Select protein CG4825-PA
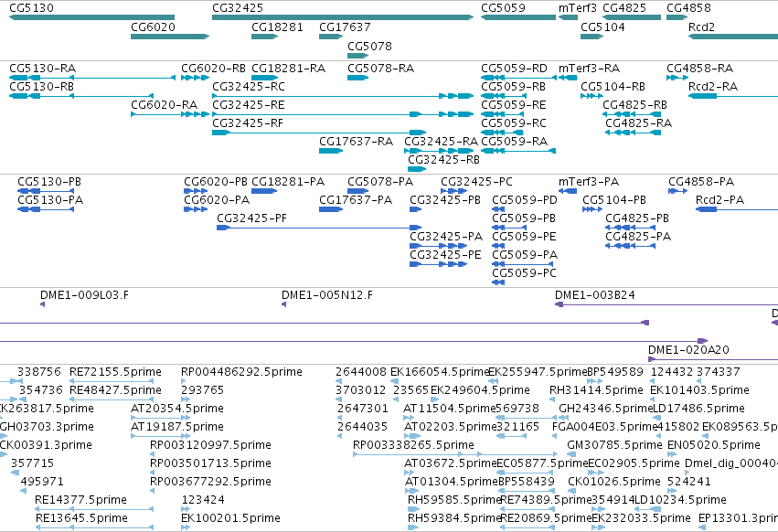This screenshot has width=778, height=532. 630,246
